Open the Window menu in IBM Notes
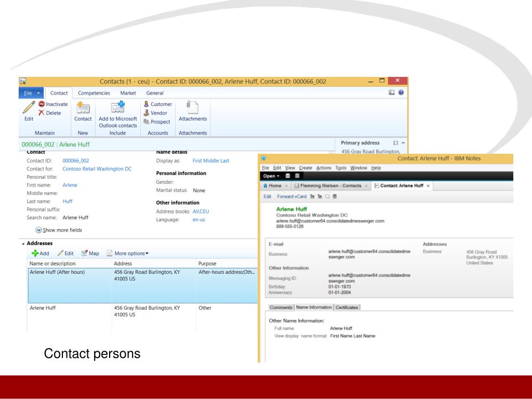The image size is (532, 399). pyautogui.click(x=358, y=168)
